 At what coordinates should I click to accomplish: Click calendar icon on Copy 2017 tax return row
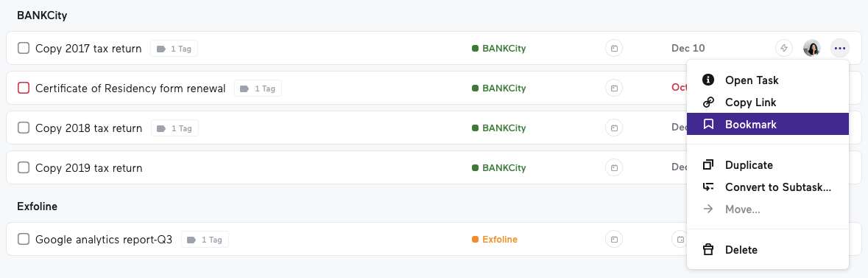click(x=614, y=48)
